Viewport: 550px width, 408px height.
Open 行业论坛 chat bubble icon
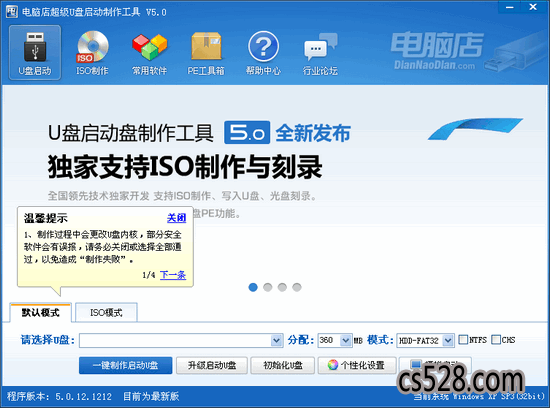point(320,53)
